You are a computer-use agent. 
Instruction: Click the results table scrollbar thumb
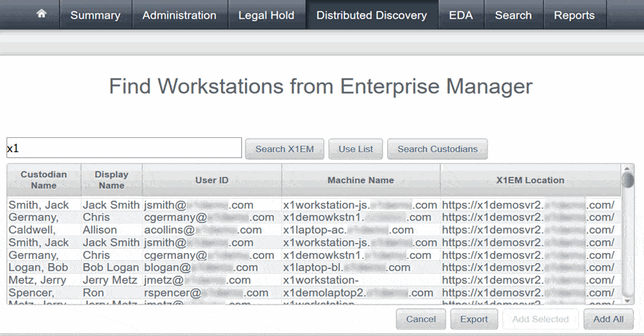coord(628,180)
